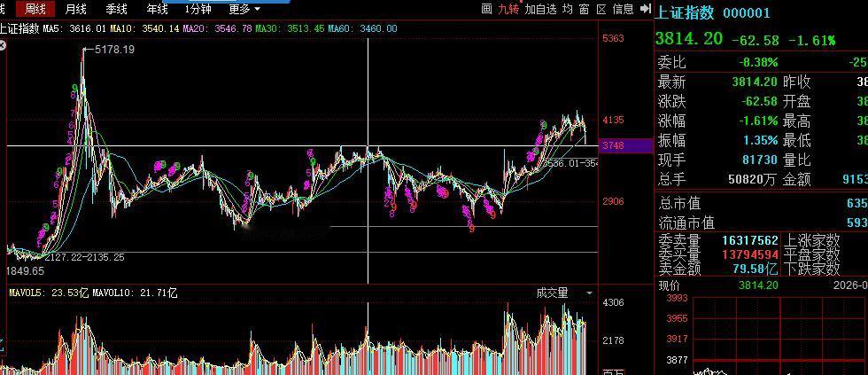Click the 下跌家数 label
This screenshot has height=375, width=868.
point(811,269)
